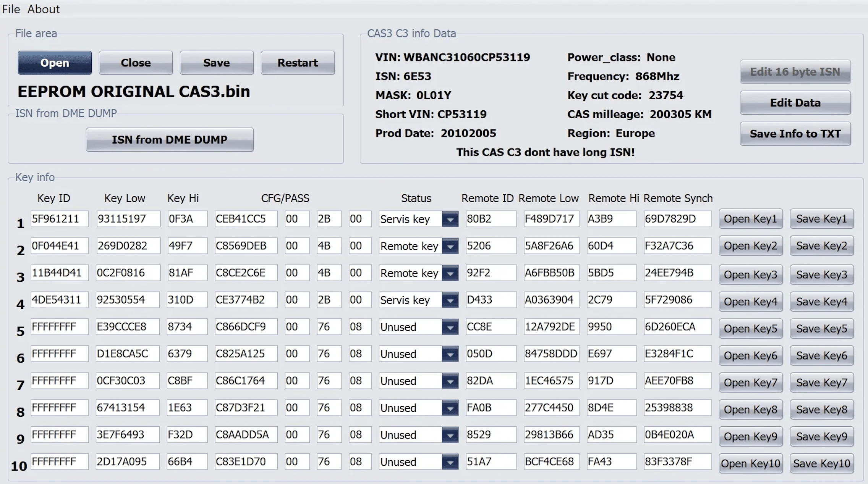The image size is (868, 484).
Task: Expand Status dropdown for key 6
Action: click(x=450, y=354)
